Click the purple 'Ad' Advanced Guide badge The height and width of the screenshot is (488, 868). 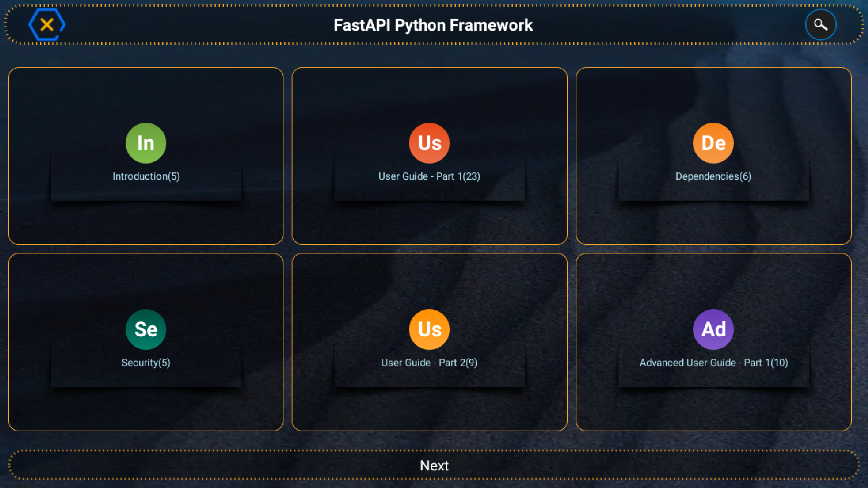point(712,329)
